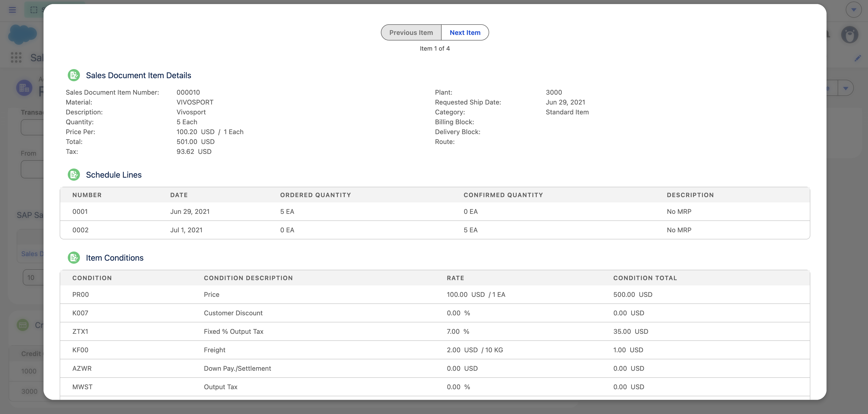Click the 2.00 USD / 10 KG rate
This screenshot has height=414, width=868.
point(475,350)
